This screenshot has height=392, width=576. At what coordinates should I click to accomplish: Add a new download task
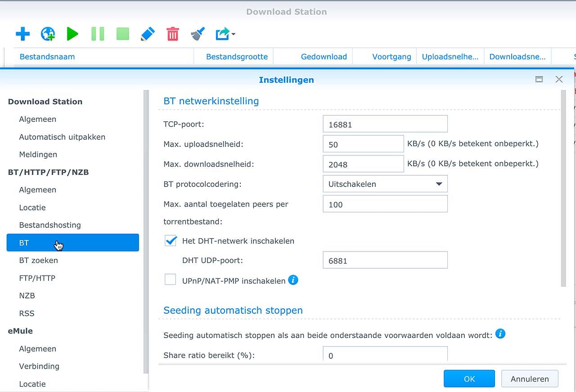coord(22,34)
